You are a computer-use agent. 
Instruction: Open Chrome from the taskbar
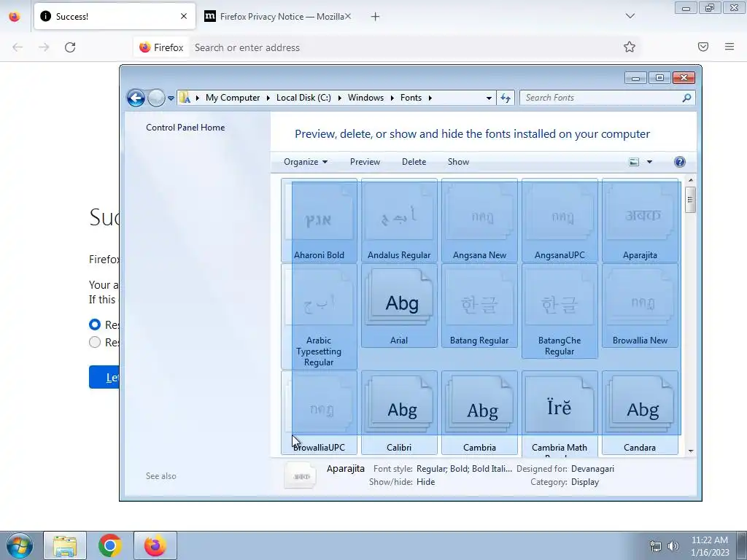pyautogui.click(x=110, y=545)
